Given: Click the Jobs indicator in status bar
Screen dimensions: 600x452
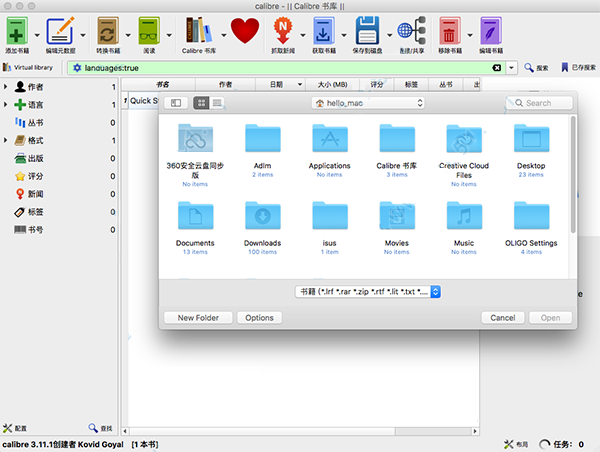Looking at the screenshot, I should tap(561, 444).
